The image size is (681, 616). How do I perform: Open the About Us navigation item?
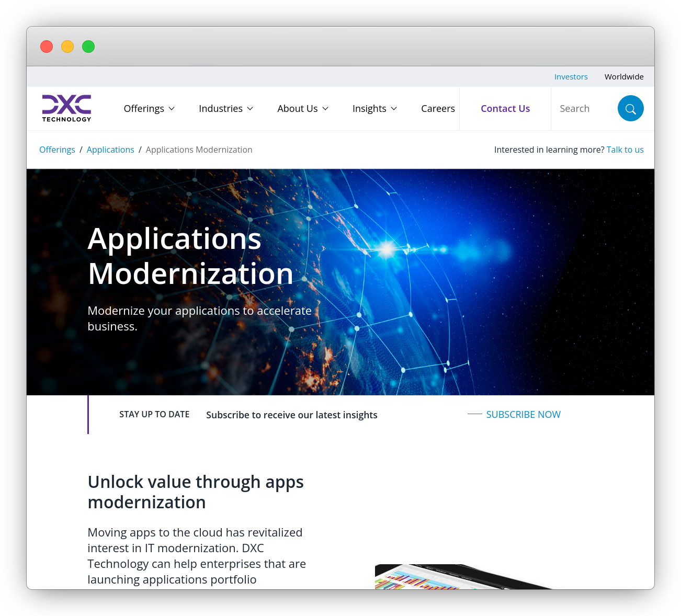[x=298, y=108]
